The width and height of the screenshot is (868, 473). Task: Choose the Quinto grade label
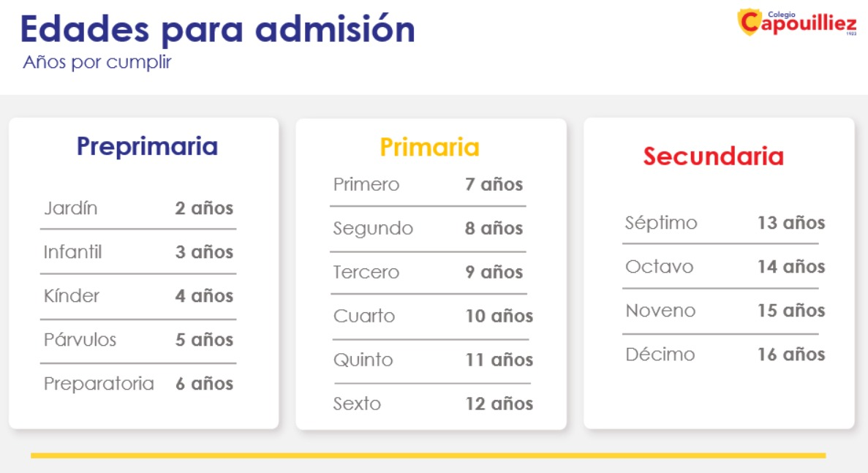point(363,360)
